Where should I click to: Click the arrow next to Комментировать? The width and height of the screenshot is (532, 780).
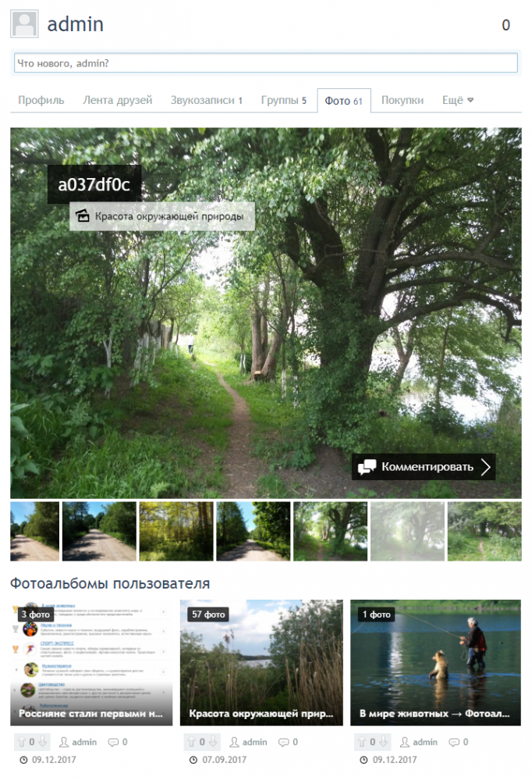coord(486,467)
